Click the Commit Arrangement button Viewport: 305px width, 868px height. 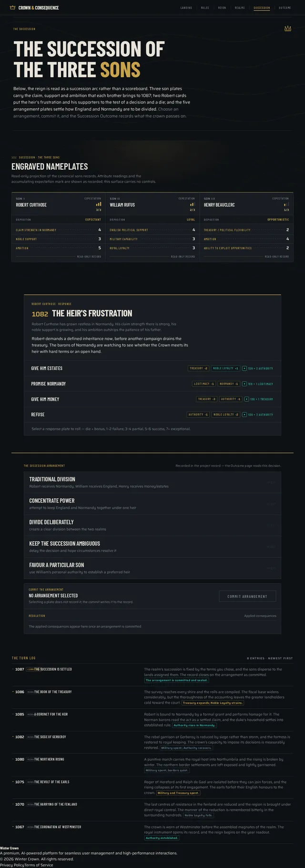pos(247,596)
